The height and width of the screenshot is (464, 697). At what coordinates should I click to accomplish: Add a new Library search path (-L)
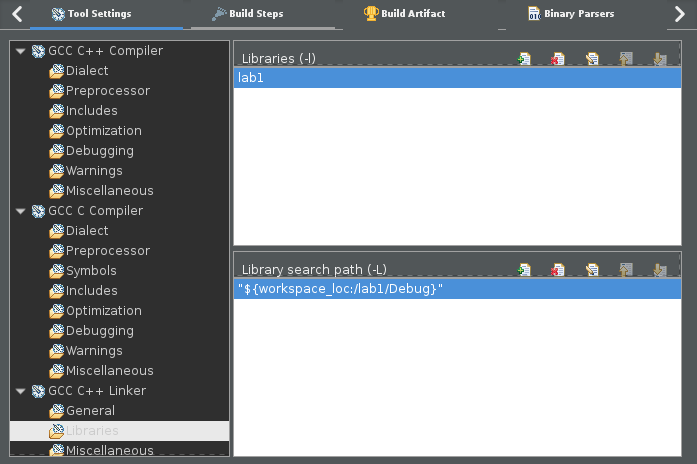pos(525,270)
